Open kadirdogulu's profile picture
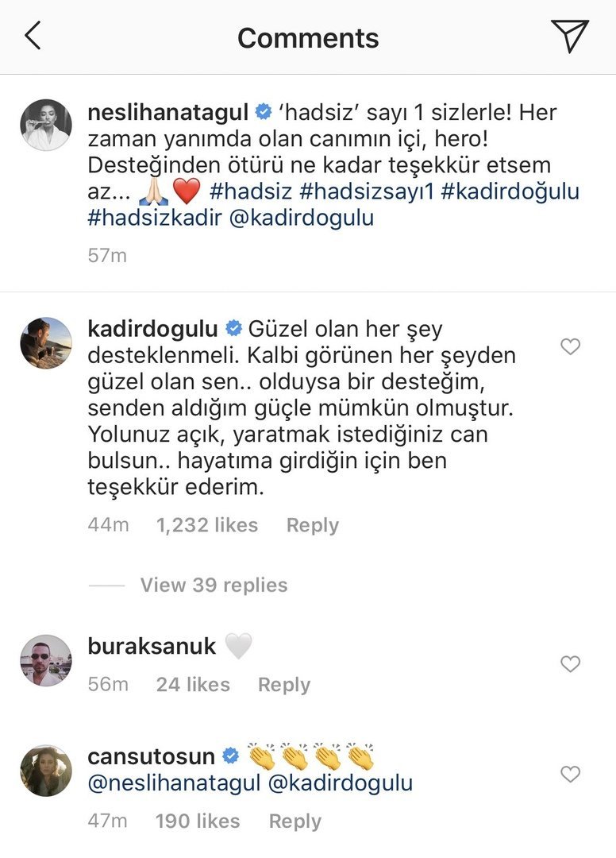This screenshot has width=616, height=858. 46,343
